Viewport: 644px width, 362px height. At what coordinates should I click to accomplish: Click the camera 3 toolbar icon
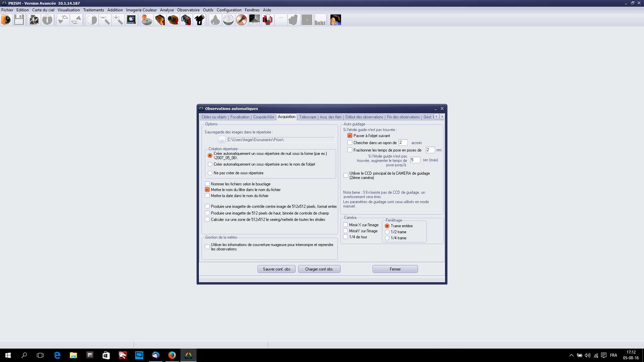(x=186, y=20)
